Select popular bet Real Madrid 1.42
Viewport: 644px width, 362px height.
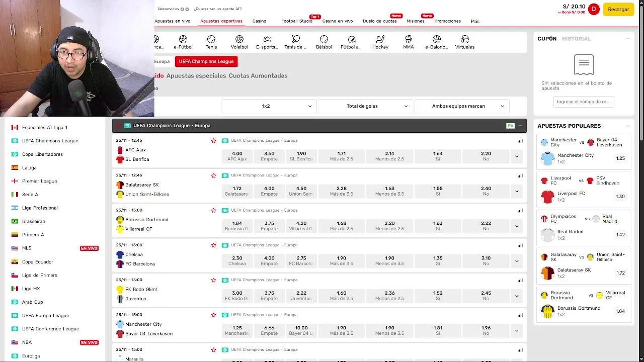tap(584, 235)
